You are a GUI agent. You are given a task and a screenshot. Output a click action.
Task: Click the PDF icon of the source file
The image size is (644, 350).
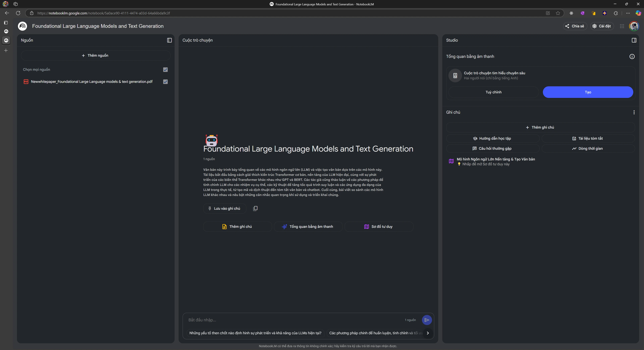coord(26,82)
